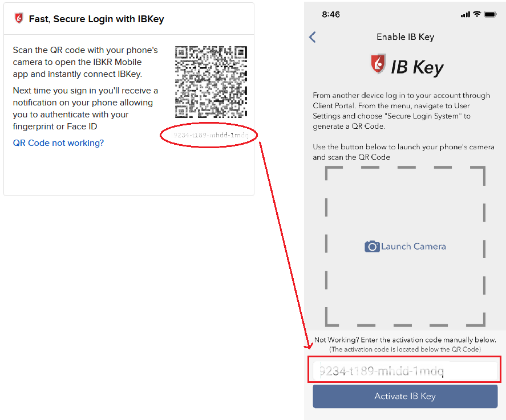The height and width of the screenshot is (420, 506).
Task: Tap the cellular signal bars icon
Action: pos(465,14)
